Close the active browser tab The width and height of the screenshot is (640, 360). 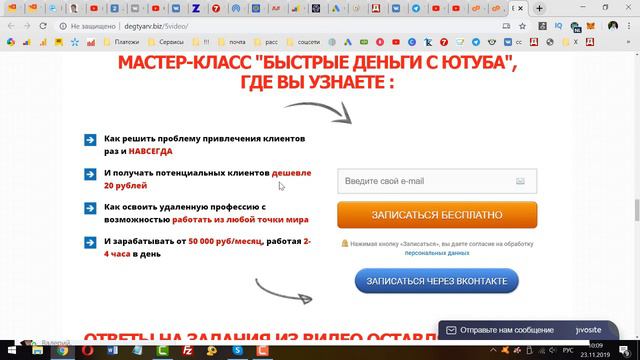520,8
